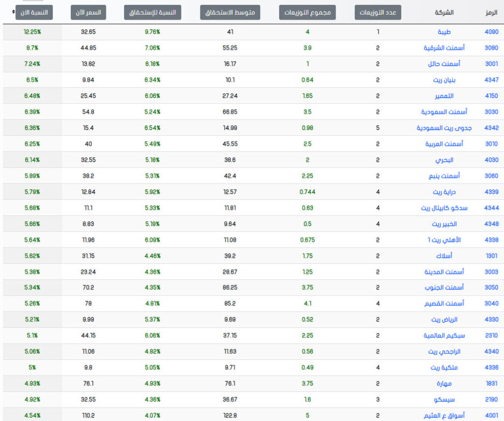Click the الرمز column header
This screenshot has width=504, height=421.
pyautogui.click(x=492, y=12)
